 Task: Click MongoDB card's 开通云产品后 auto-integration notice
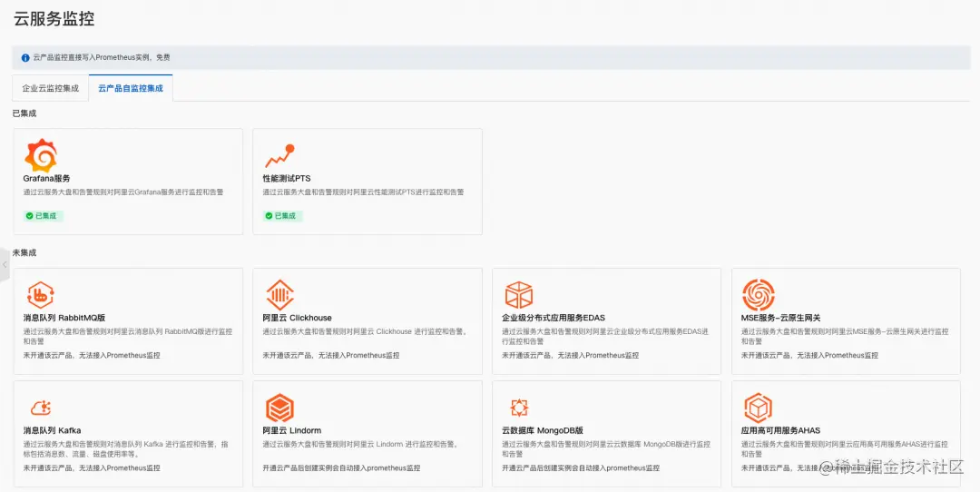click(x=581, y=467)
